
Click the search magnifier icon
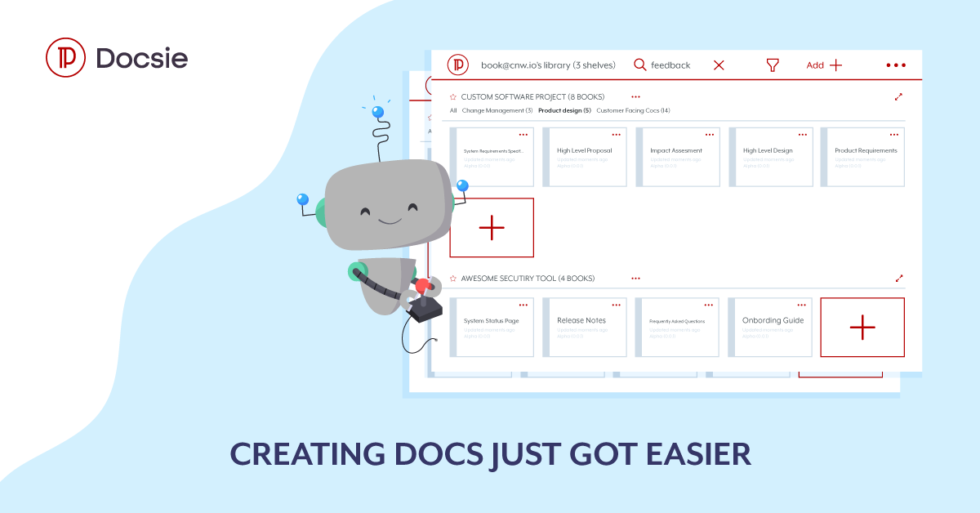pyautogui.click(x=640, y=65)
